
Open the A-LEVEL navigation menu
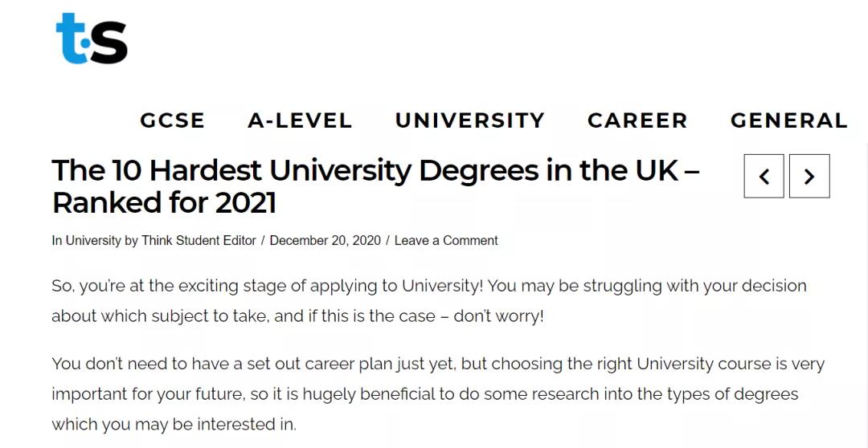[x=300, y=120]
